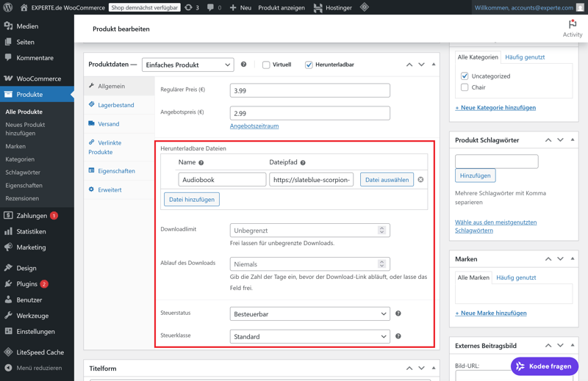Uncheck the Herunterladbar checkbox

[309, 65]
